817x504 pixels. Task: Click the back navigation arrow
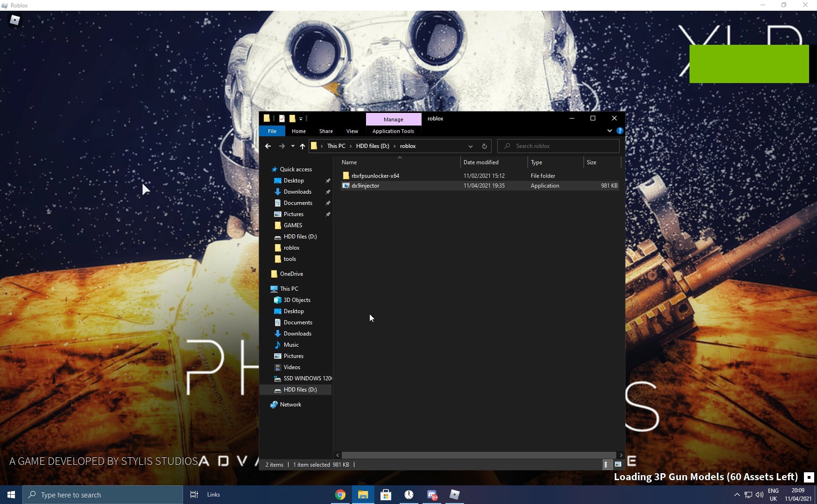[x=268, y=146]
